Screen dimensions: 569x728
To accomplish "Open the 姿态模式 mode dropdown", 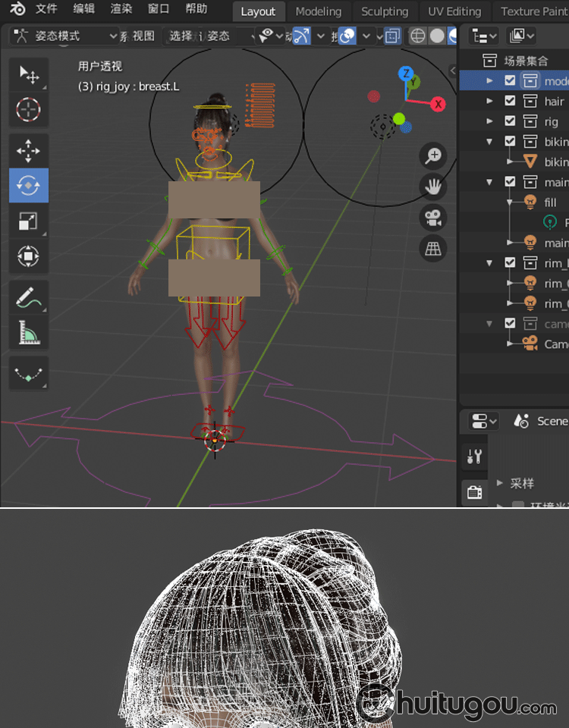I will pyautogui.click(x=67, y=36).
